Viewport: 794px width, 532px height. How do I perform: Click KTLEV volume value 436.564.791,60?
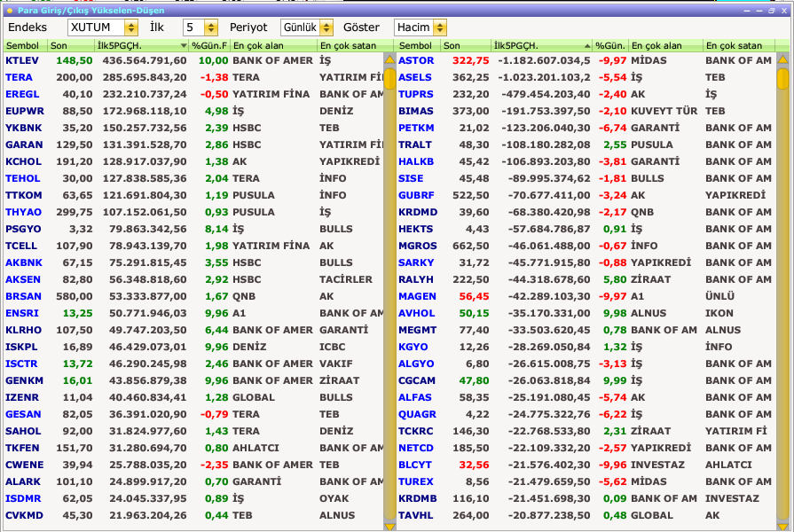click(145, 60)
